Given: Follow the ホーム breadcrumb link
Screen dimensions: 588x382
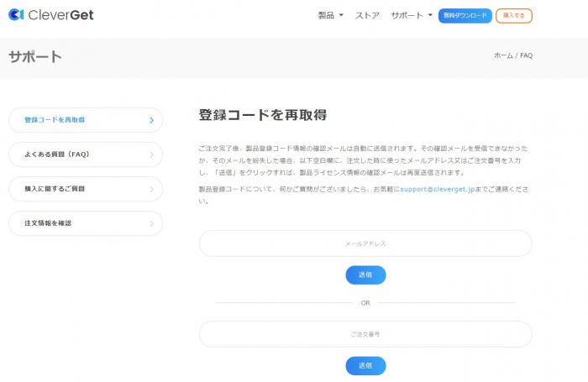Looking at the screenshot, I should (504, 55).
